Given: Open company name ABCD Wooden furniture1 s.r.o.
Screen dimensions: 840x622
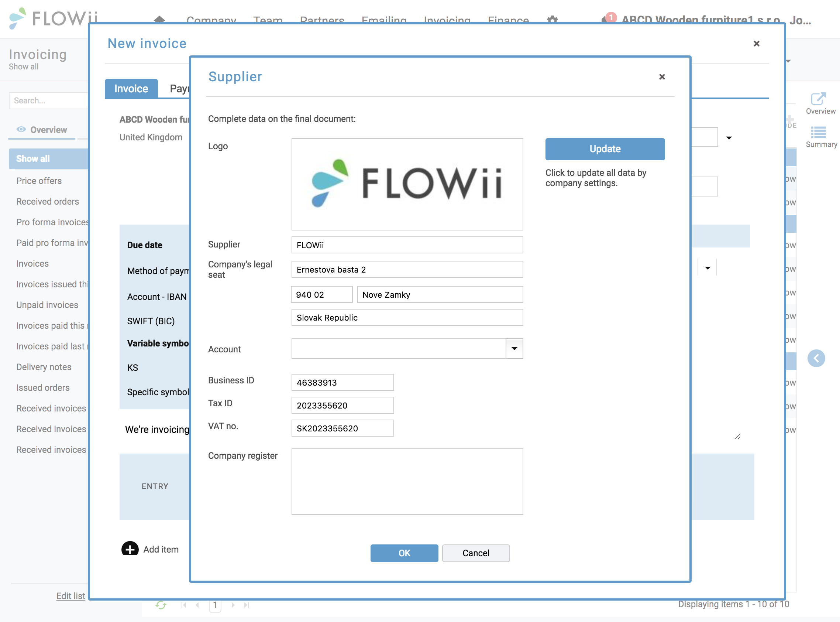Looking at the screenshot, I should [701, 20].
